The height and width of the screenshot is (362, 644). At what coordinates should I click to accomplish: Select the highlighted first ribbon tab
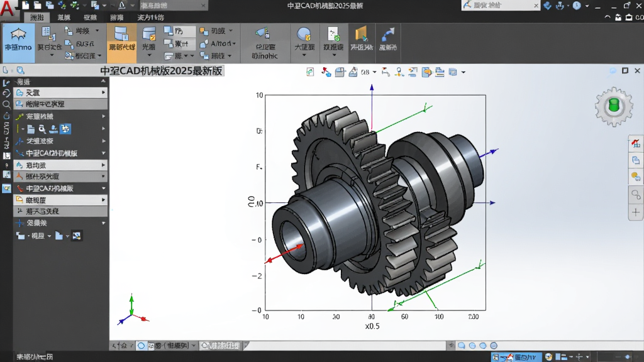click(x=37, y=17)
